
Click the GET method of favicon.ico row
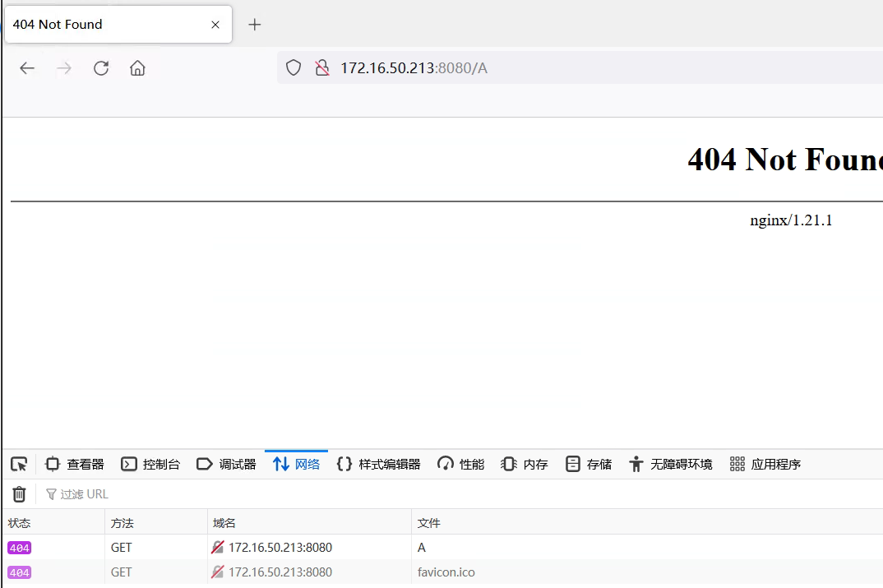point(121,572)
